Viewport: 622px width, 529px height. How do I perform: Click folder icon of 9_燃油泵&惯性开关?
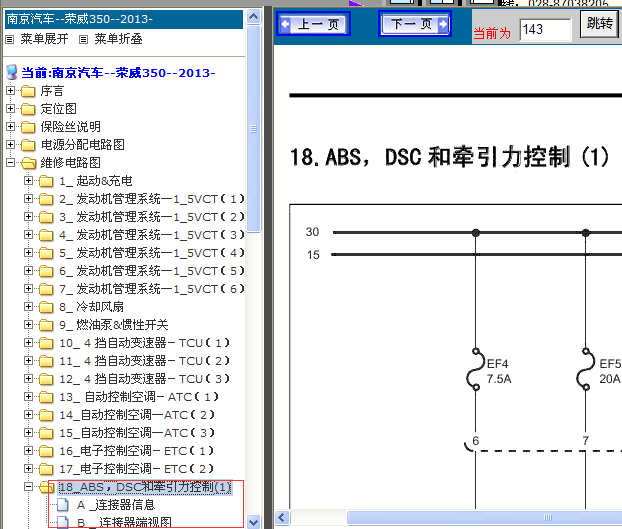[x=46, y=325]
